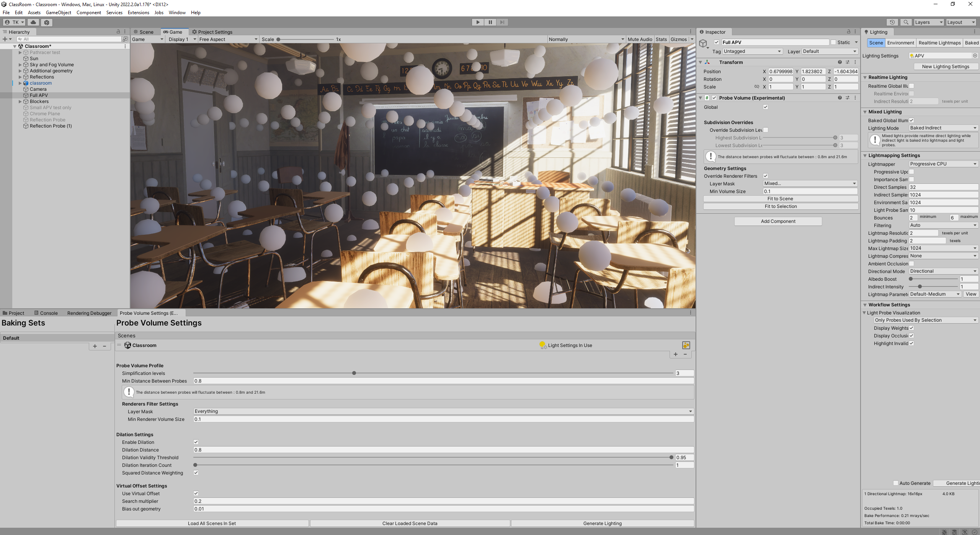
Task: Toggle the Static checkbox in Inspector
Action: [x=833, y=43]
